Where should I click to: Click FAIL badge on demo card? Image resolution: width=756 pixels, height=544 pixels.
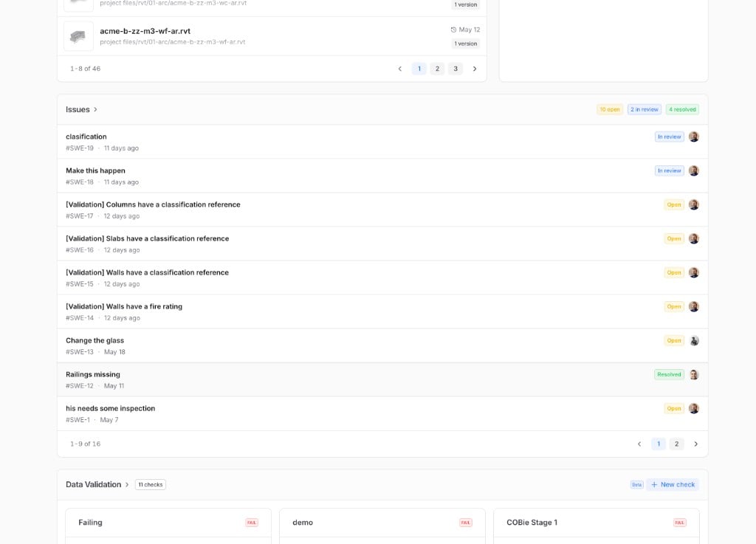(466, 523)
